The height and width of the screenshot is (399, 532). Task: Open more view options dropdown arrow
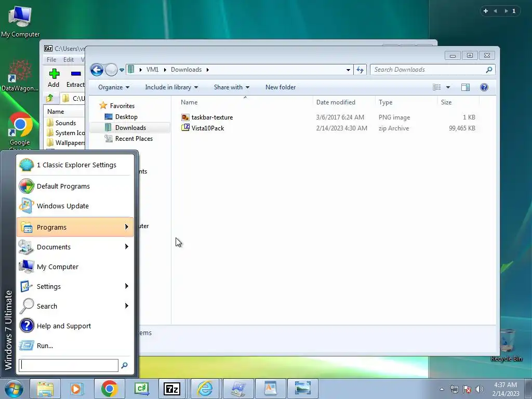[x=448, y=87]
